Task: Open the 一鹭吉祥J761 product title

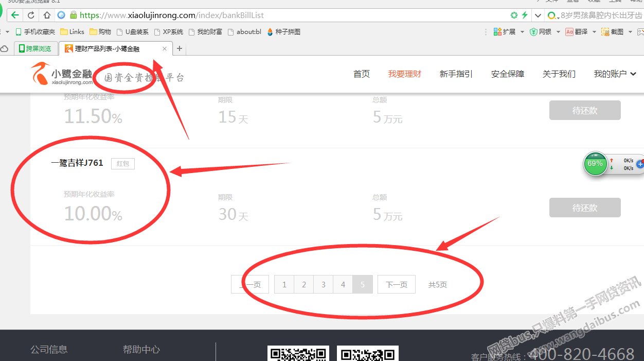Action: (x=77, y=163)
